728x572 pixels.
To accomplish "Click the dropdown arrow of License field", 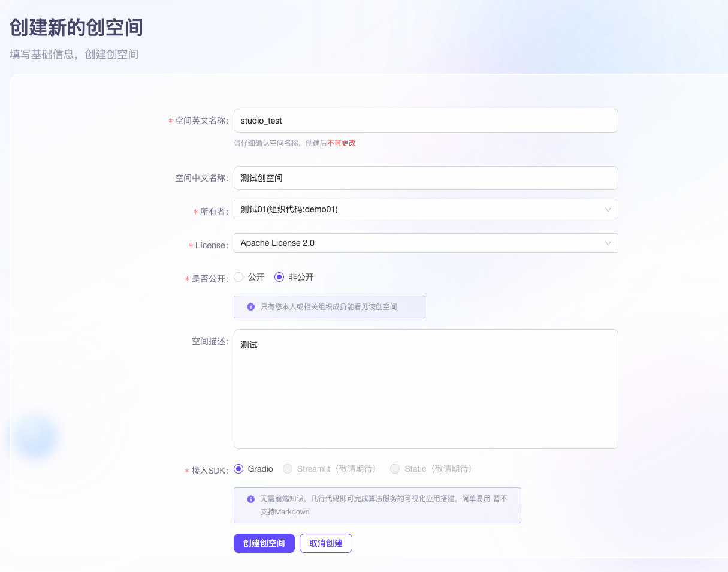I will (607, 243).
